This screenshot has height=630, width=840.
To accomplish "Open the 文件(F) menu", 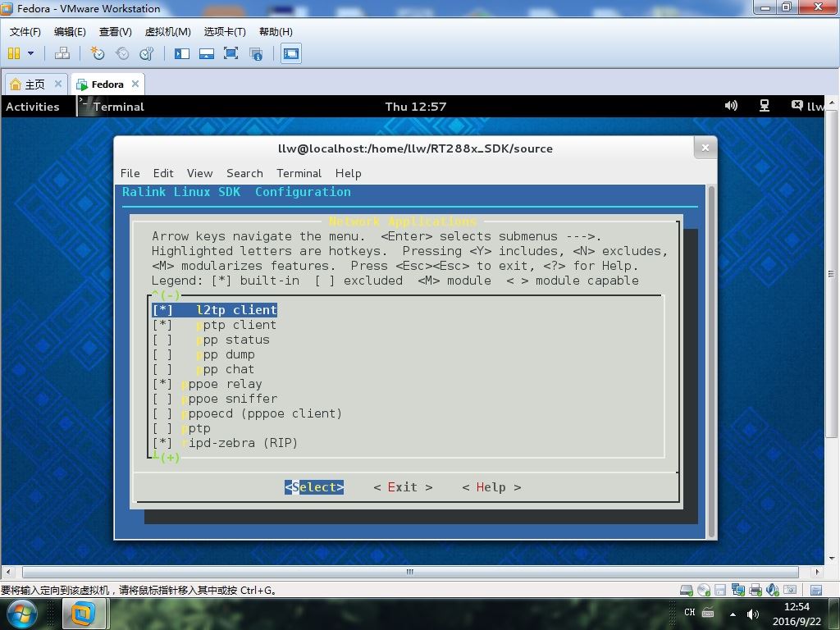I will 25,32.
